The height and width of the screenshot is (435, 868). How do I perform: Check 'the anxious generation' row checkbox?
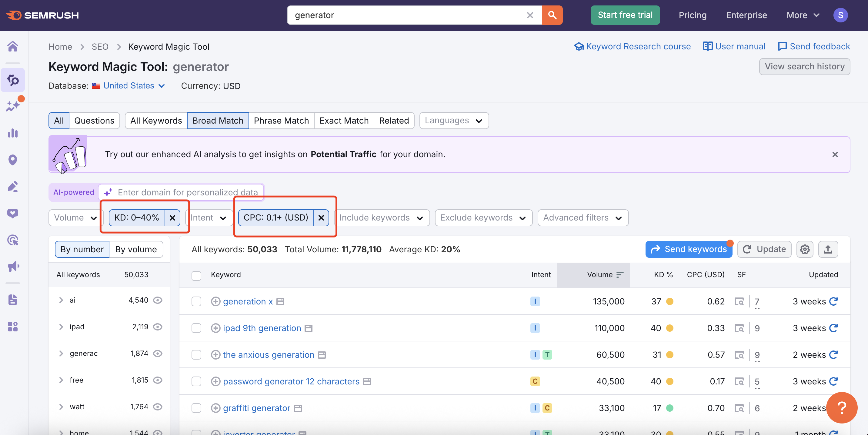click(x=196, y=355)
